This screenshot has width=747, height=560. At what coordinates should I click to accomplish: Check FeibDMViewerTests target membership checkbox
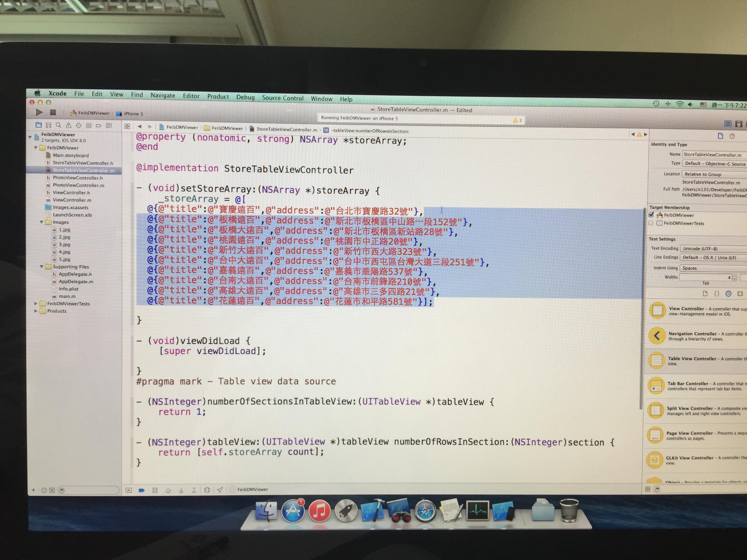651,223
